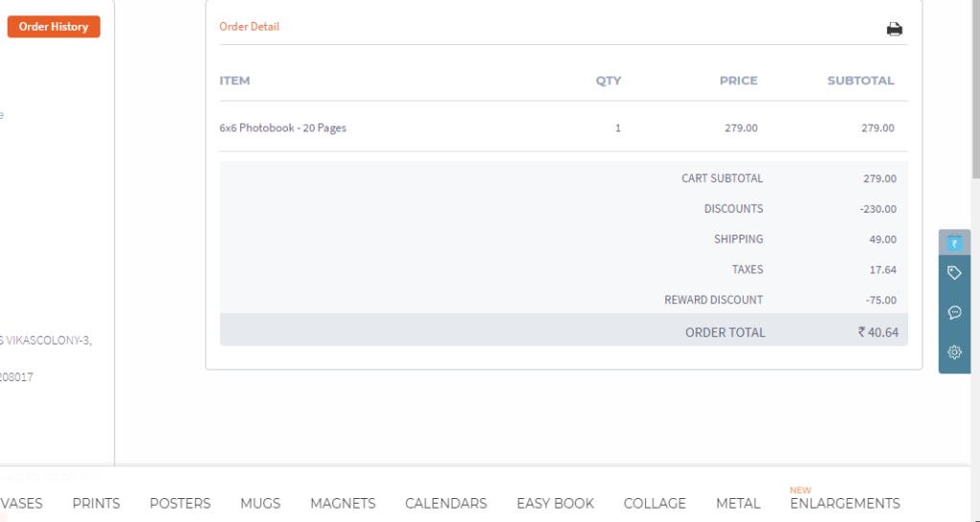Click the QTY column header
This screenshot has height=522, width=980.
pos(608,80)
